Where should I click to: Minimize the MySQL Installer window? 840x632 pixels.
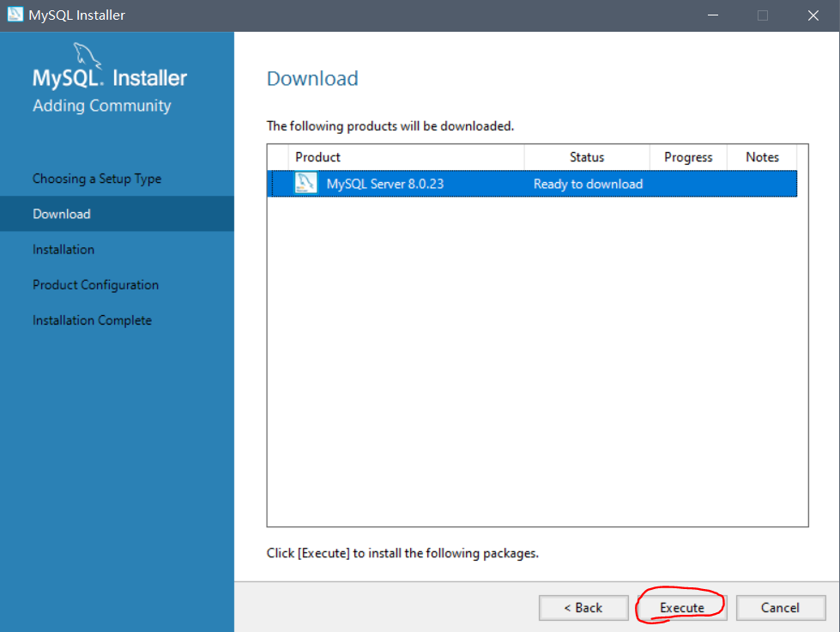712,15
